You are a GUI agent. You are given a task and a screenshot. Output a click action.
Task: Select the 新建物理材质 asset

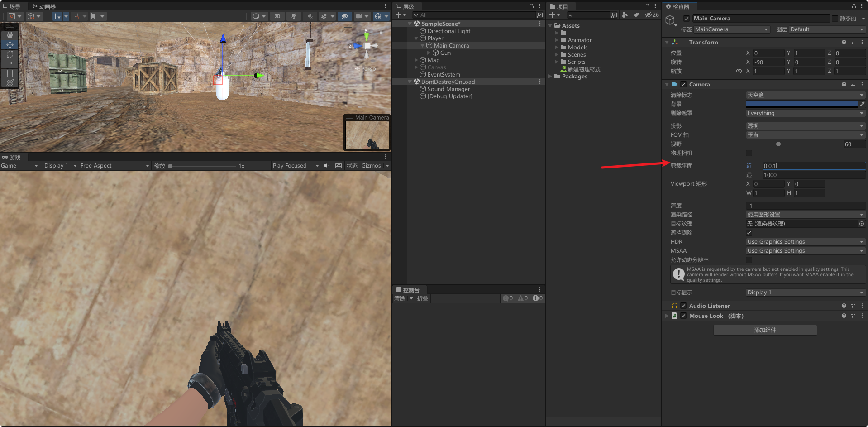(x=584, y=69)
